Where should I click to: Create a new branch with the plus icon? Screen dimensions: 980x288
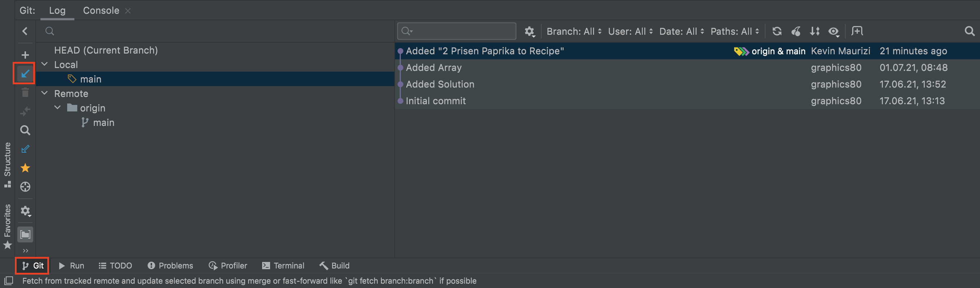25,55
